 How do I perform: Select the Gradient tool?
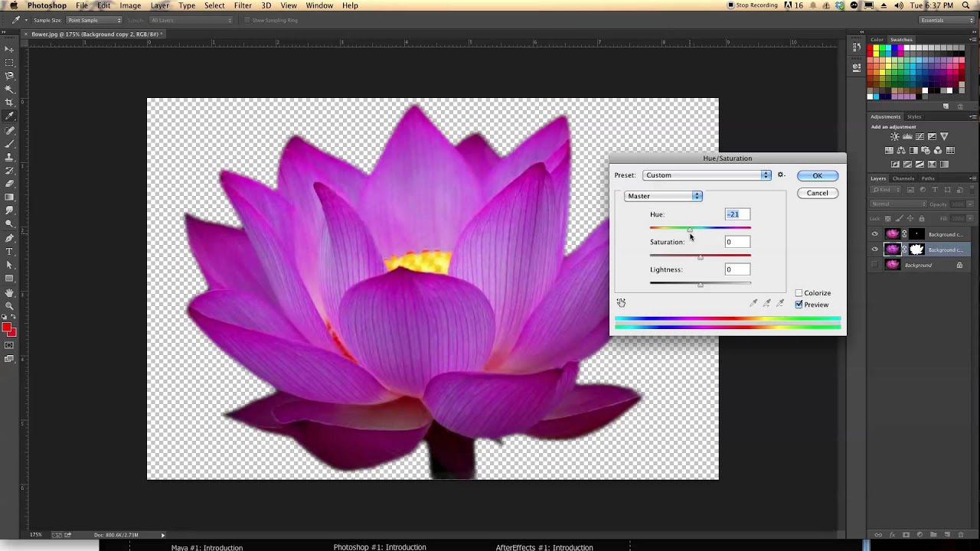[10, 197]
